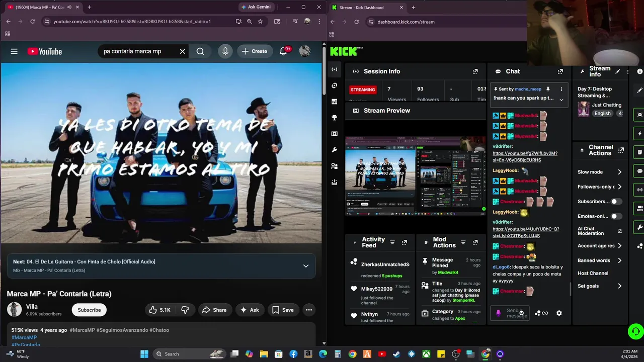Open Kick sidebar link icon
The width and height of the screenshot is (644, 362).
[335, 85]
